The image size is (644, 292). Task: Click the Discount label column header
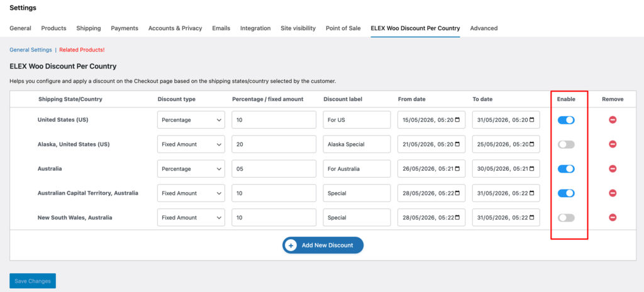point(343,99)
